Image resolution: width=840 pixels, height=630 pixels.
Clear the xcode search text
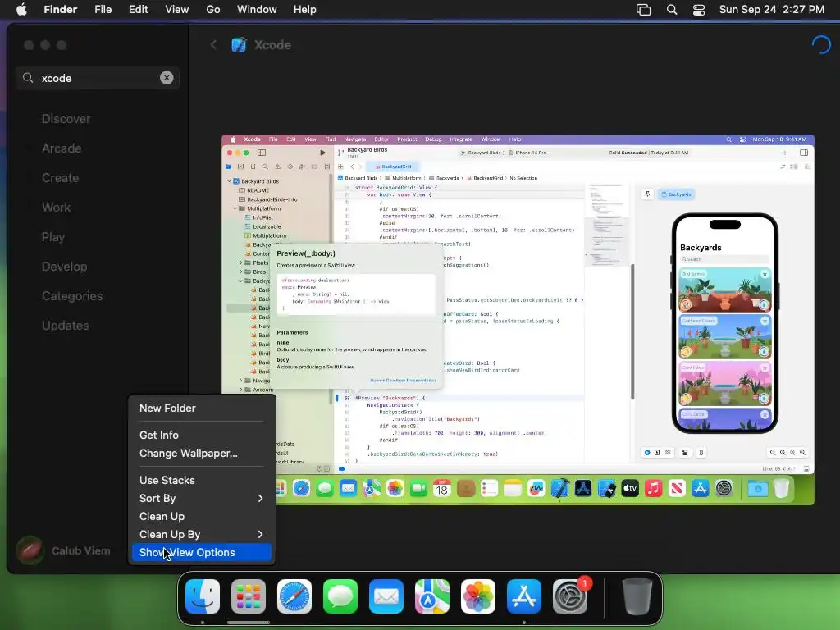click(x=167, y=78)
